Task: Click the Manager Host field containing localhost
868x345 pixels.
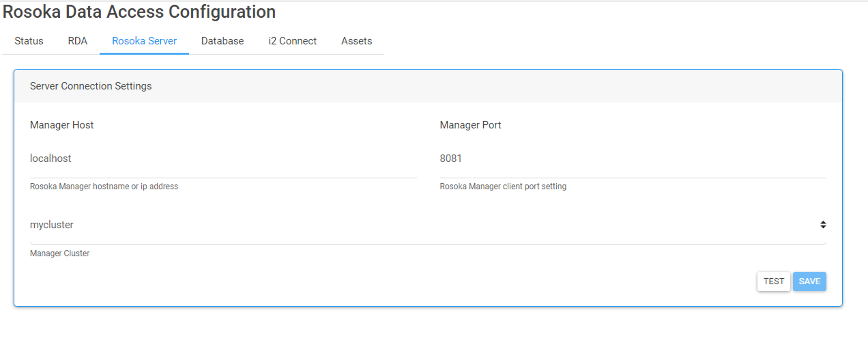Action: tap(223, 158)
